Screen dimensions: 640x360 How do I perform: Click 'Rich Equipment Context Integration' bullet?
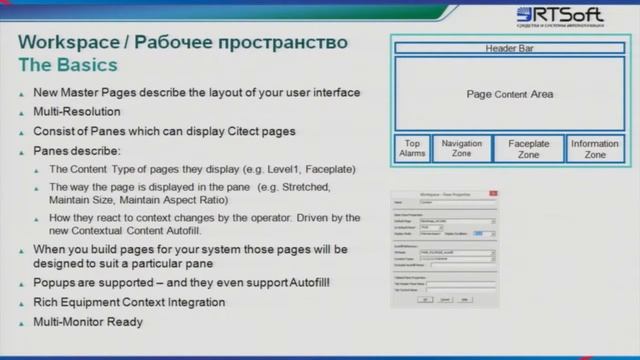(x=129, y=302)
